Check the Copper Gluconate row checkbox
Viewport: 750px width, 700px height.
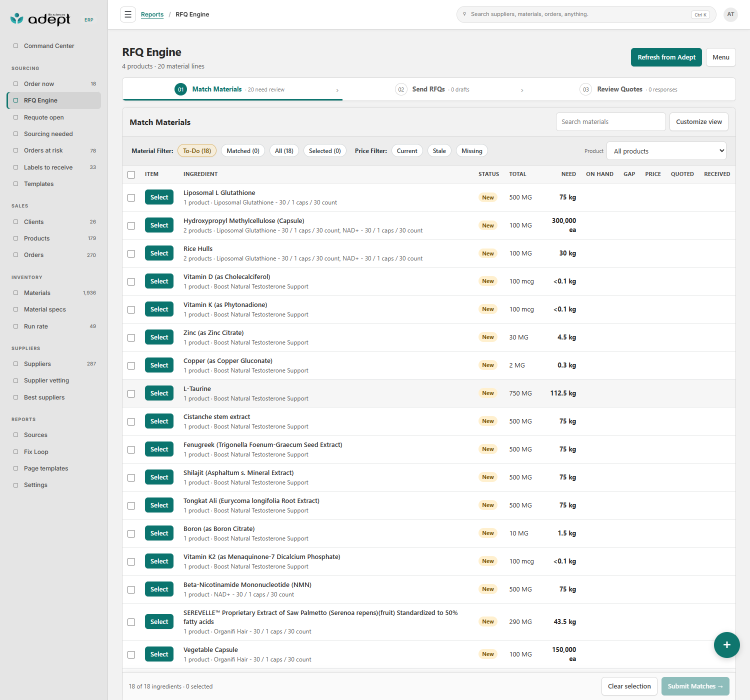131,365
